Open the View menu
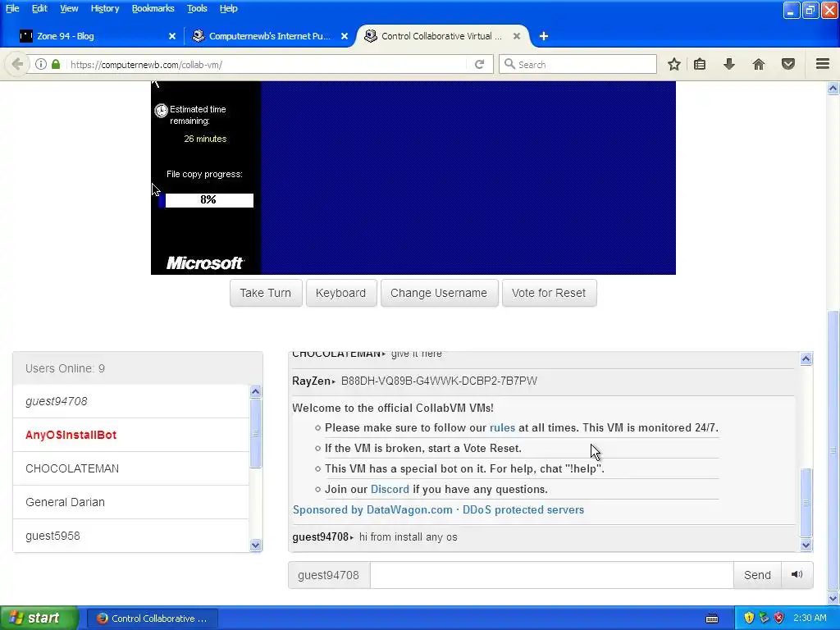Screen dimensions: 840x630 tap(69, 8)
